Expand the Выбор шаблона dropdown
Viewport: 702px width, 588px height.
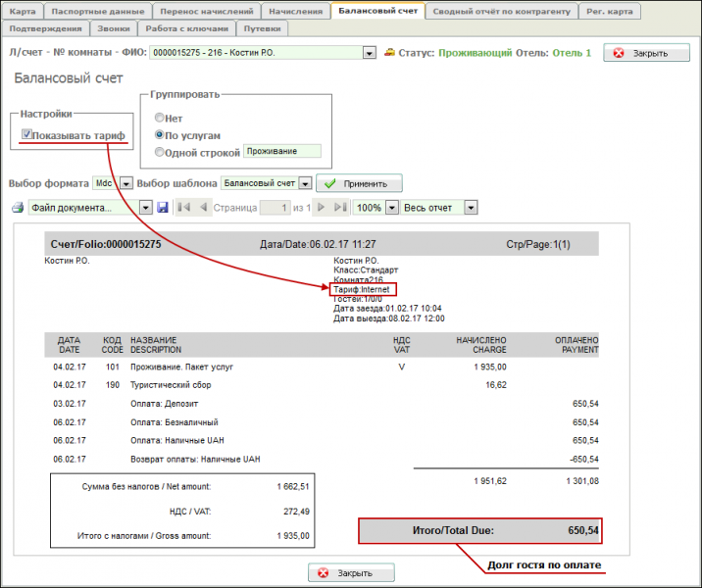(305, 183)
